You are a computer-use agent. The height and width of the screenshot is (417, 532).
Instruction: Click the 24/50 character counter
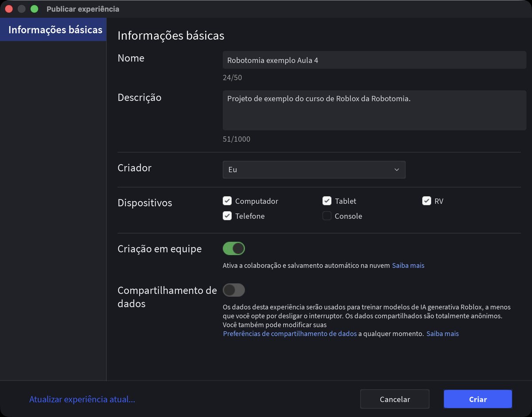(x=232, y=78)
